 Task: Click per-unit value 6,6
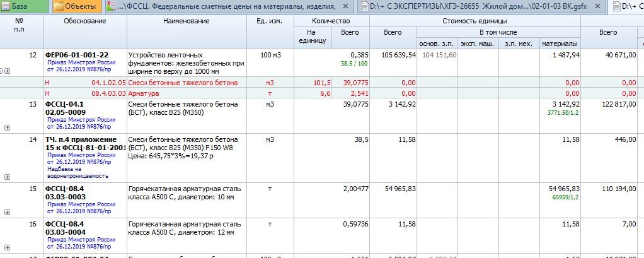(x=325, y=93)
